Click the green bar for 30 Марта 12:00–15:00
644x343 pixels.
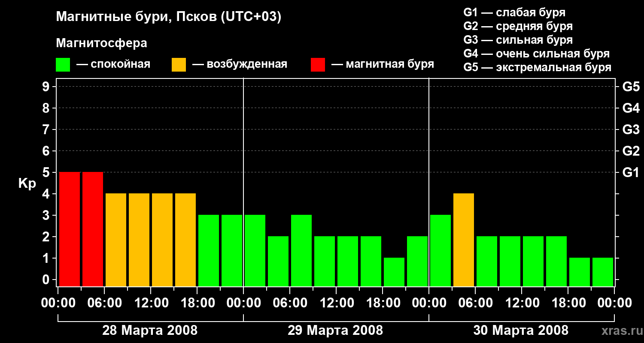click(x=533, y=261)
